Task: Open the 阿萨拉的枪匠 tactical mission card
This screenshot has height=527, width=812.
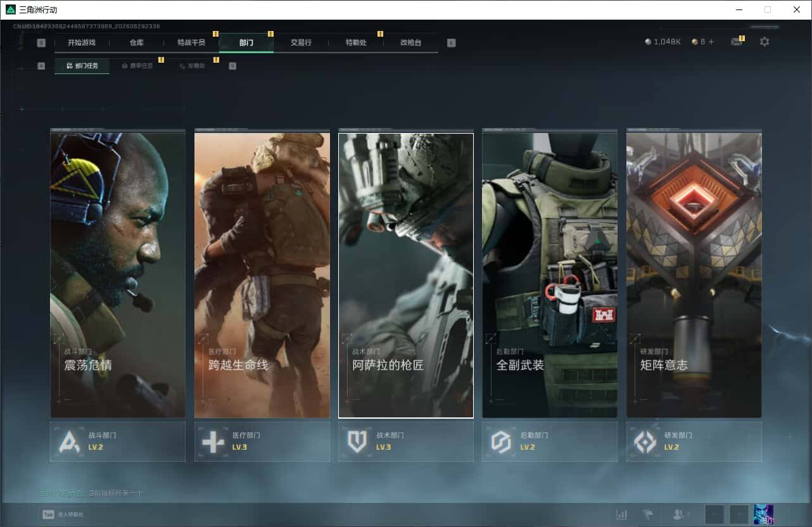Action: (x=406, y=275)
